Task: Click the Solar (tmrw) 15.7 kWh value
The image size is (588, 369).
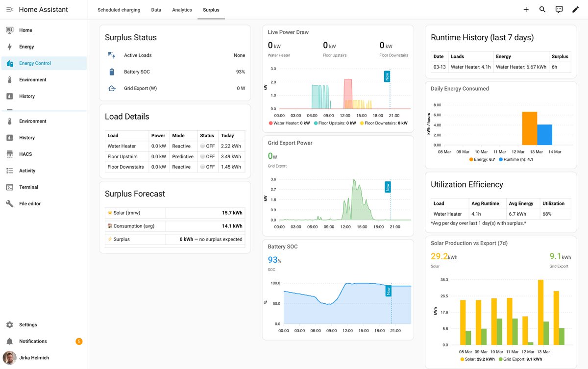Action: [232, 213]
